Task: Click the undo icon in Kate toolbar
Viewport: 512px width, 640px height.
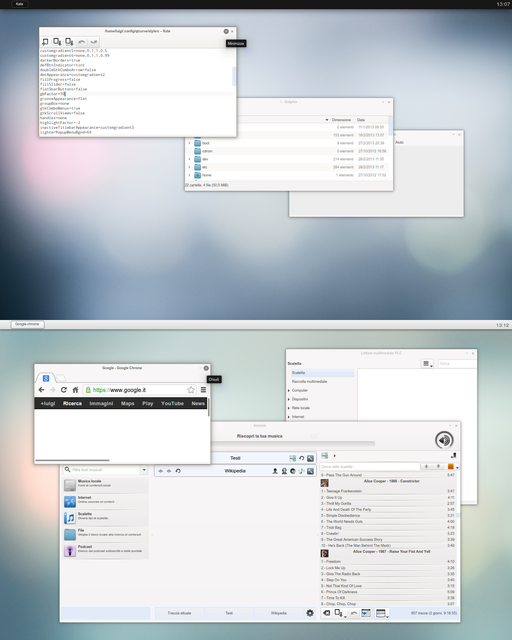Action: pos(82,42)
